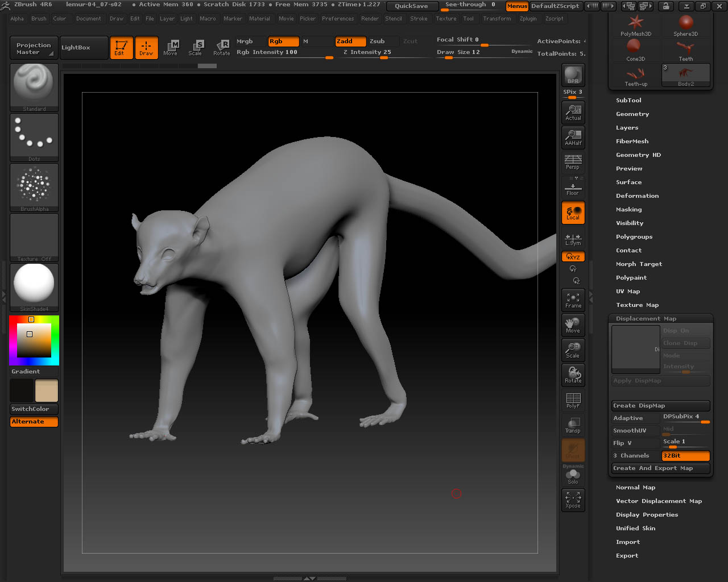
Task: Expand the Vector Displacement Map section
Action: tap(659, 501)
